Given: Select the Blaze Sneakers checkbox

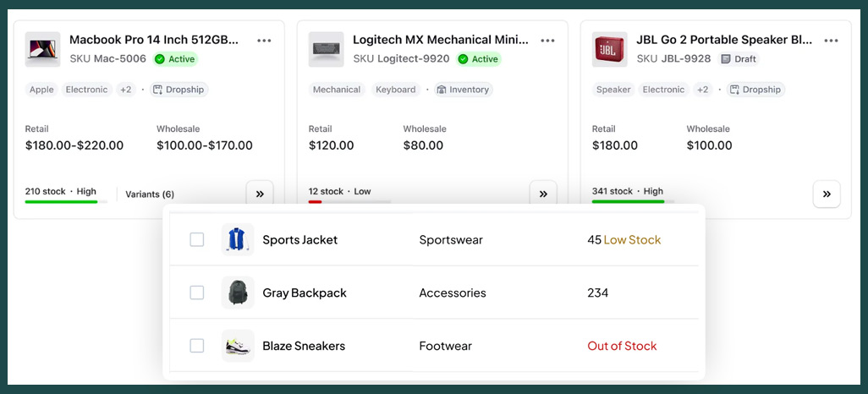Looking at the screenshot, I should (197, 346).
